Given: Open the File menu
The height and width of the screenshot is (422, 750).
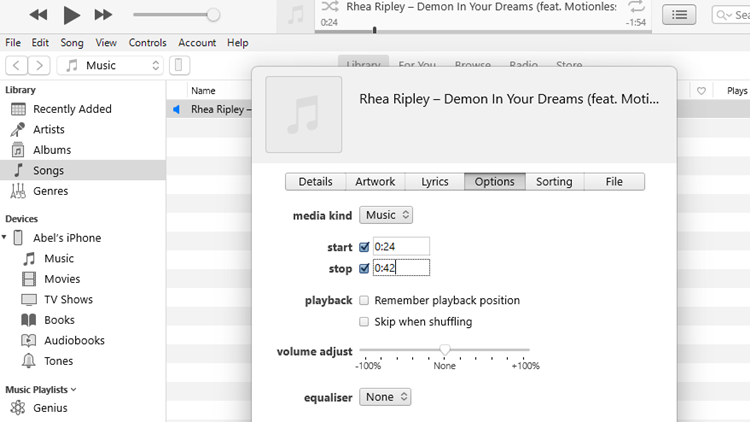Looking at the screenshot, I should coord(13,43).
